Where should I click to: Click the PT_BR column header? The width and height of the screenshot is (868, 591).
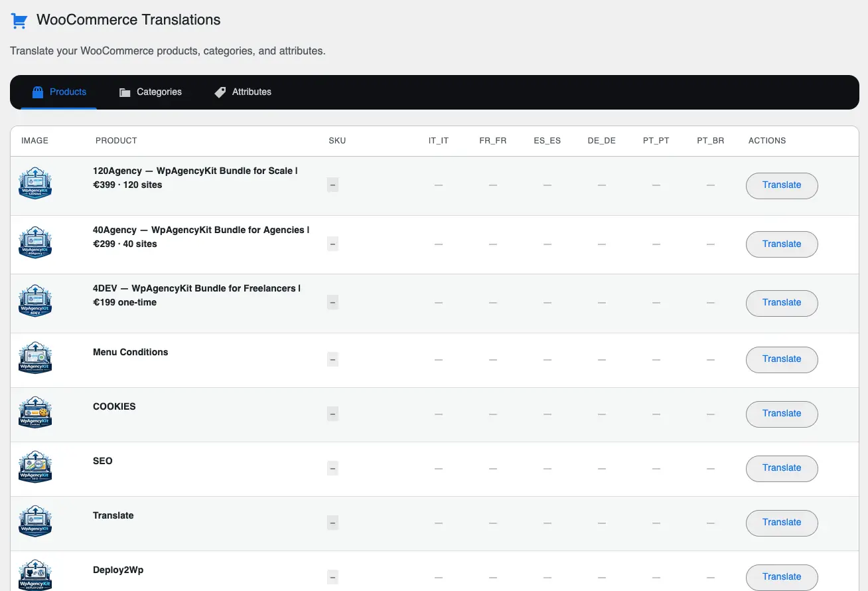[x=711, y=141]
